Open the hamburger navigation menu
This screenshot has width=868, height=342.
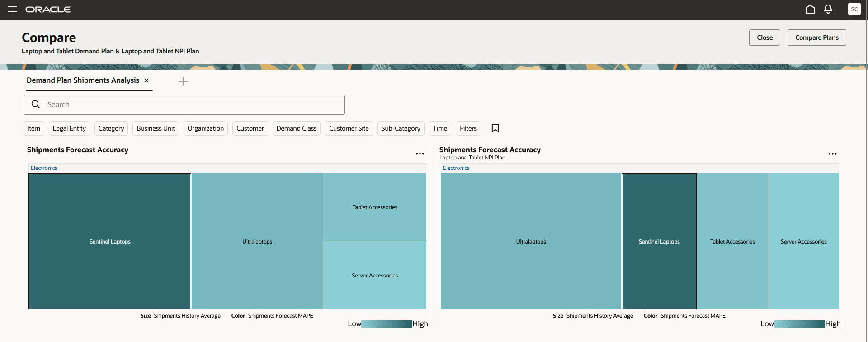(13, 9)
